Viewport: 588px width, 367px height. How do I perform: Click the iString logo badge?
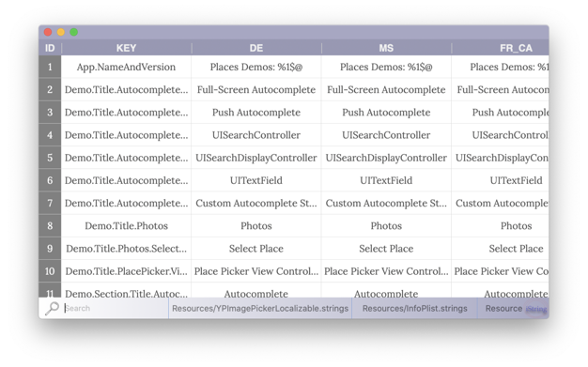536,309
